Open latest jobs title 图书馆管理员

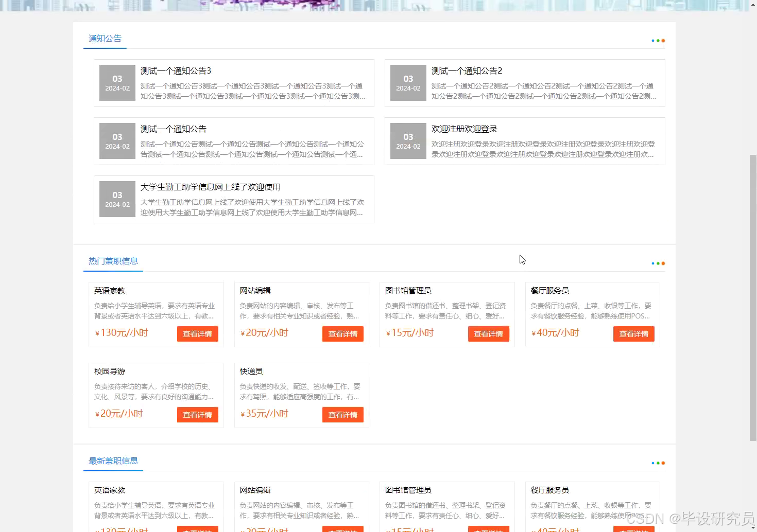(x=408, y=490)
